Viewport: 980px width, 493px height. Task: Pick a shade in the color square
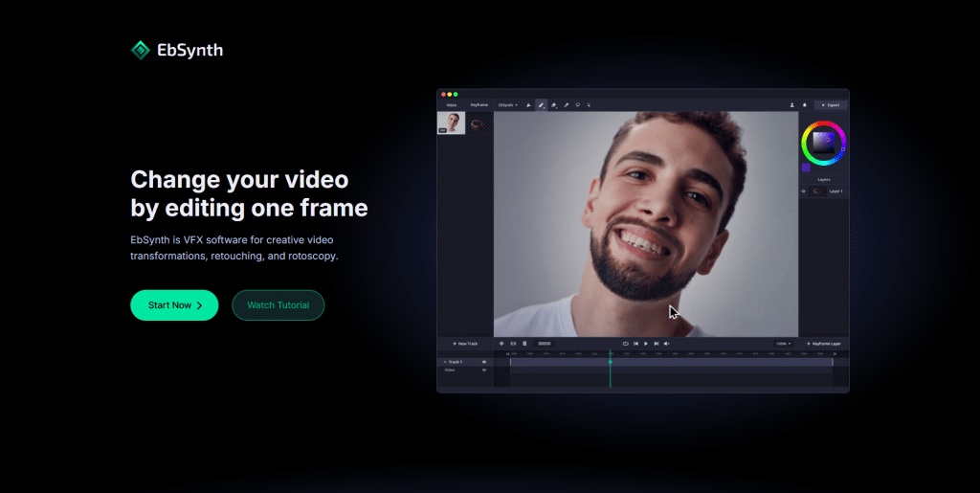coord(824,143)
